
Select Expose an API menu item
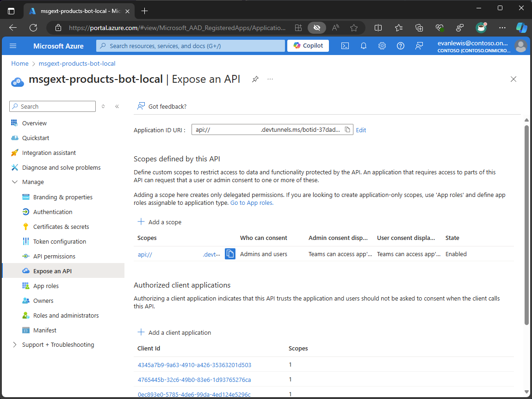click(63, 271)
